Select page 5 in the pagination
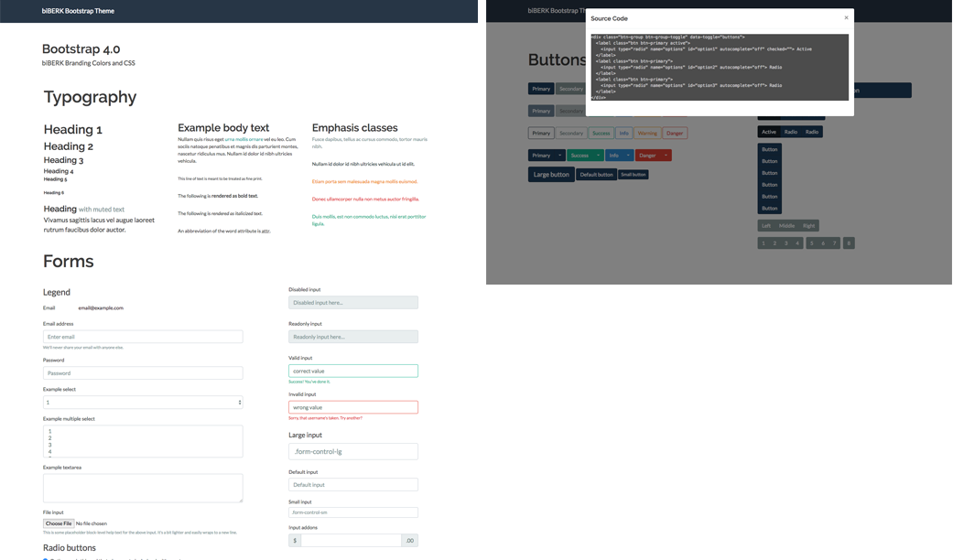Viewport: 953px width, 560px height. pos(811,243)
